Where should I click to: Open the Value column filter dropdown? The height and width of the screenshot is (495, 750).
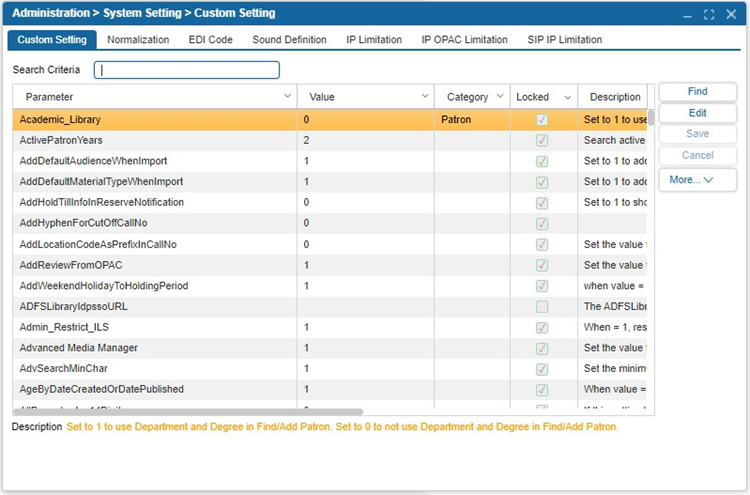pyautogui.click(x=423, y=97)
